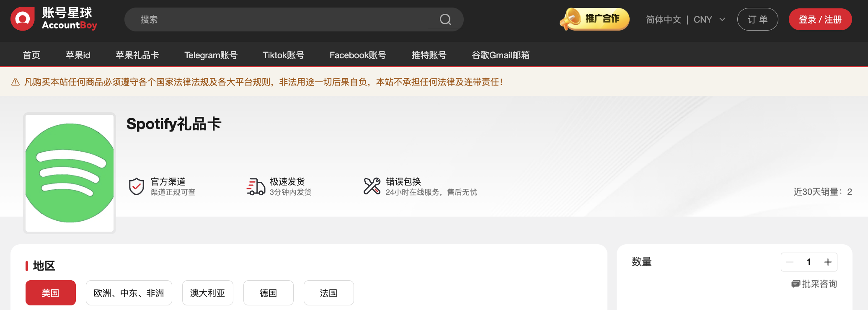Image resolution: width=868 pixels, height=310 pixels.
Task: Click the warning triangle notice icon
Action: pyautogui.click(x=15, y=82)
